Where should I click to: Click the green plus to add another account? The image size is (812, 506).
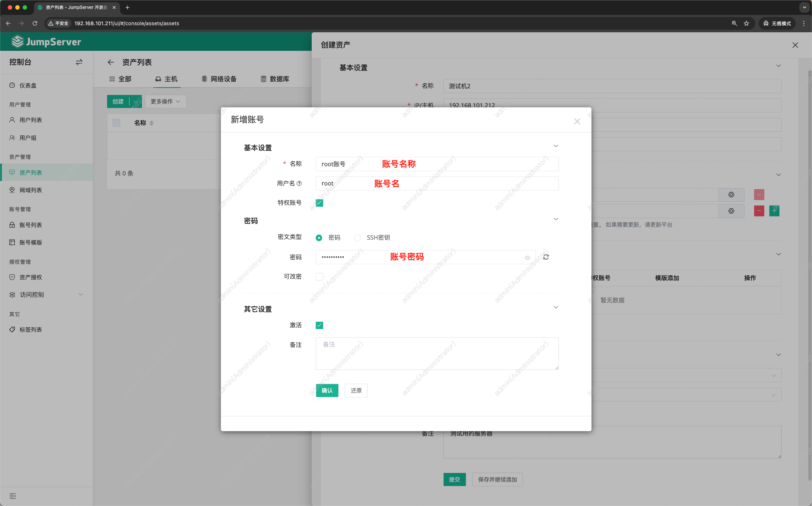(x=774, y=211)
